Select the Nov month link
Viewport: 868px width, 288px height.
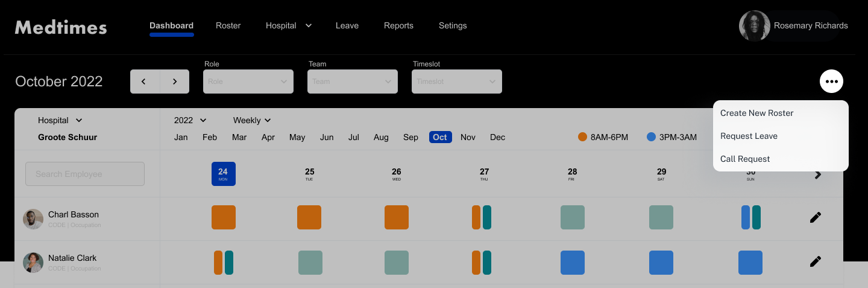pyautogui.click(x=468, y=137)
